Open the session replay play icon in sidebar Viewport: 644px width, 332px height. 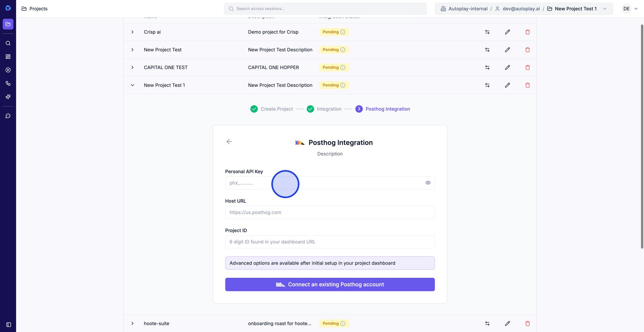pyautogui.click(x=8, y=70)
